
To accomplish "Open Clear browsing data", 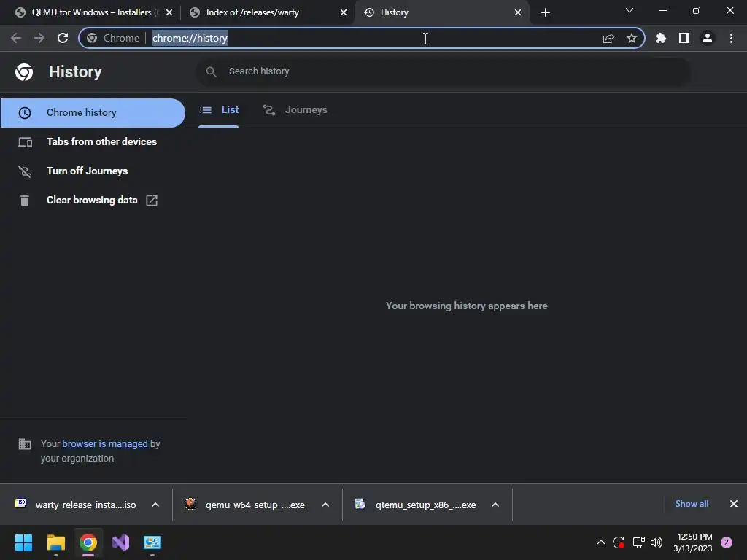I will coord(93,200).
